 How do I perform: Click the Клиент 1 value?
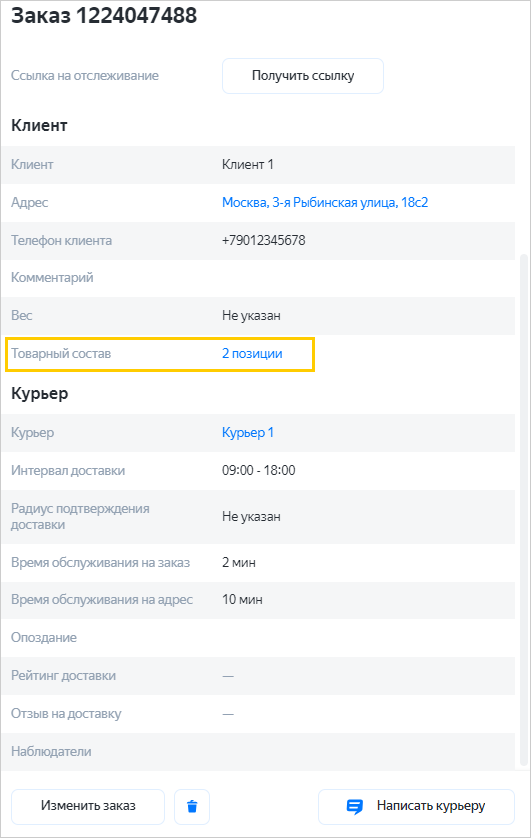pyautogui.click(x=248, y=165)
